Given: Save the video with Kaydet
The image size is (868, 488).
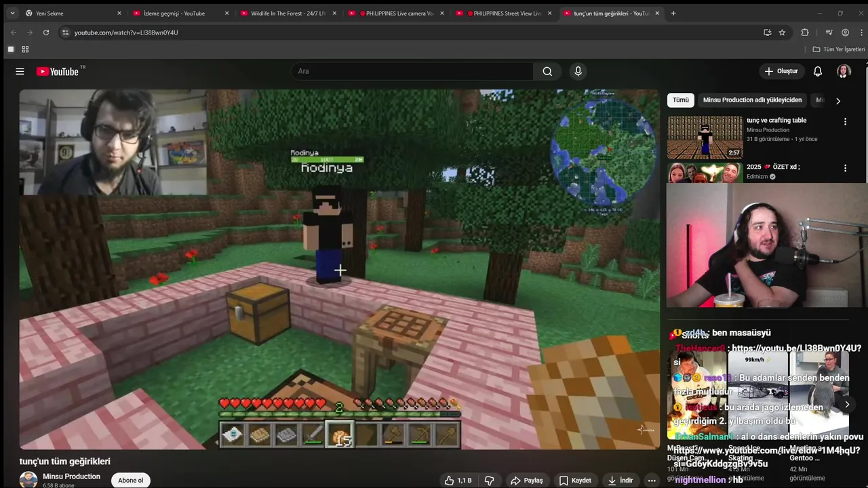Looking at the screenshot, I should tap(575, 481).
